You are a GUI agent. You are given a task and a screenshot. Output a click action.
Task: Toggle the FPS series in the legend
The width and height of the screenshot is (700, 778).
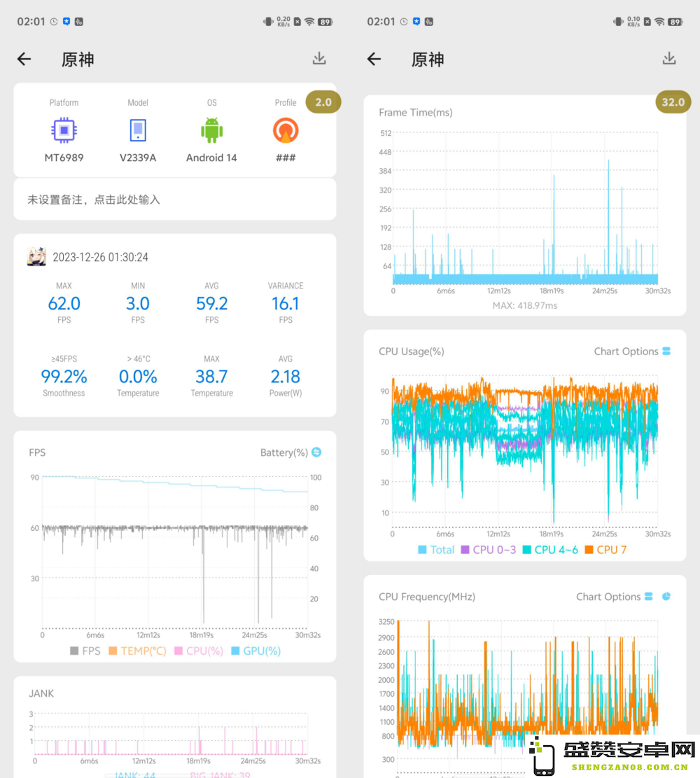click(x=85, y=651)
